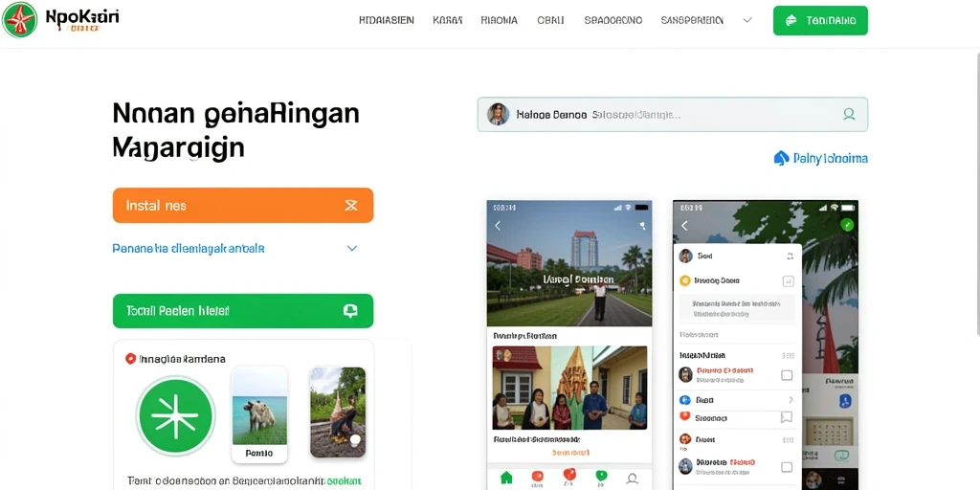
Task: Click the green edit circle on right phone
Action: [847, 225]
